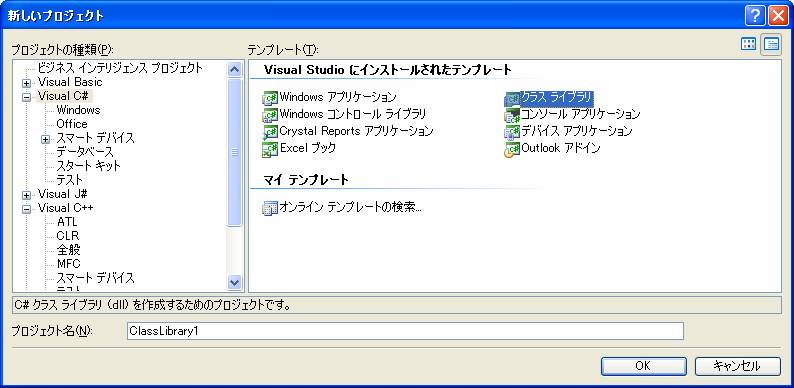Viewport: 794px width, 388px height.
Task: Collapse the Visual C++ tree node
Action: click(27, 209)
